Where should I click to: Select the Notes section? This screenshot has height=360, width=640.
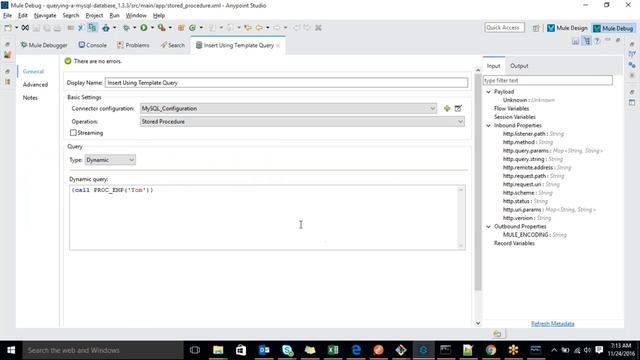pos(30,98)
